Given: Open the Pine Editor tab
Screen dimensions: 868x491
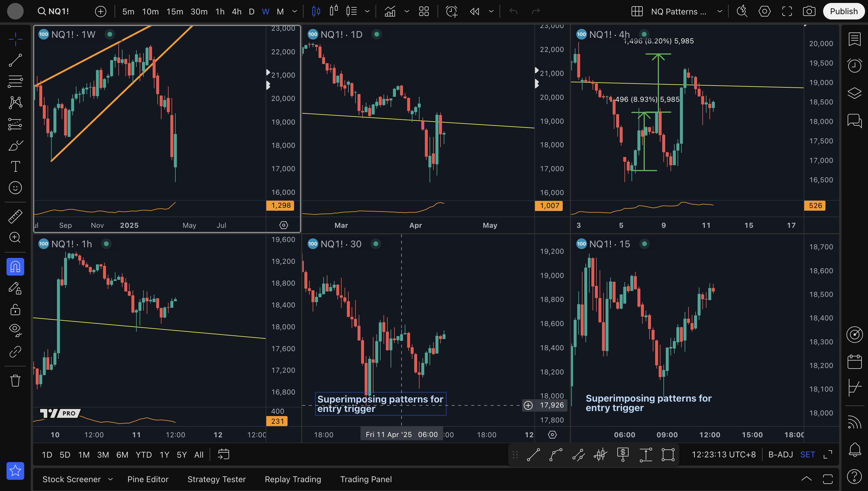Looking at the screenshot, I should [148, 479].
